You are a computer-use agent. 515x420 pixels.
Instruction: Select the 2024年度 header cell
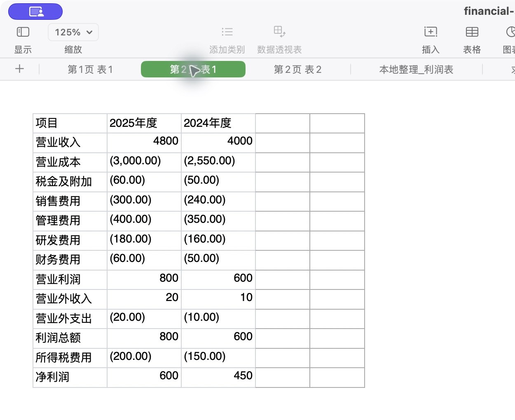218,124
